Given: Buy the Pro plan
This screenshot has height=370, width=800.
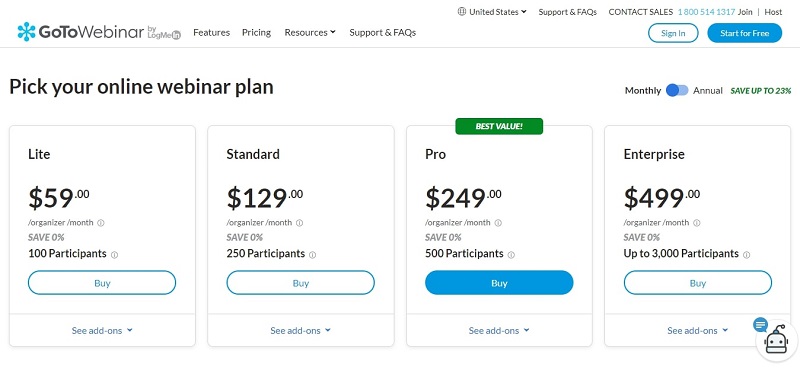Looking at the screenshot, I should point(499,283).
